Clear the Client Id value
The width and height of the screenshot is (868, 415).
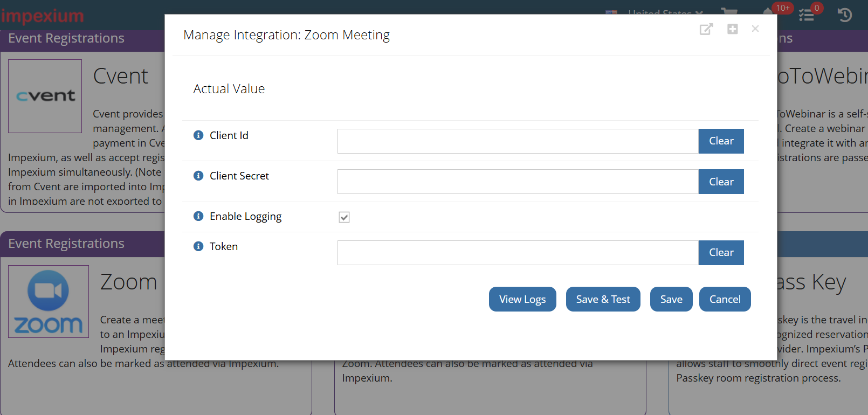tap(721, 141)
